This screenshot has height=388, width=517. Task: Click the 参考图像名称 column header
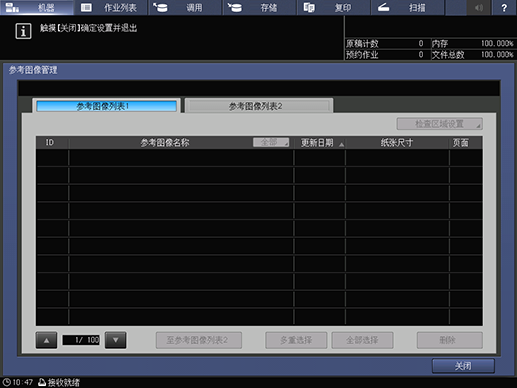click(165, 143)
